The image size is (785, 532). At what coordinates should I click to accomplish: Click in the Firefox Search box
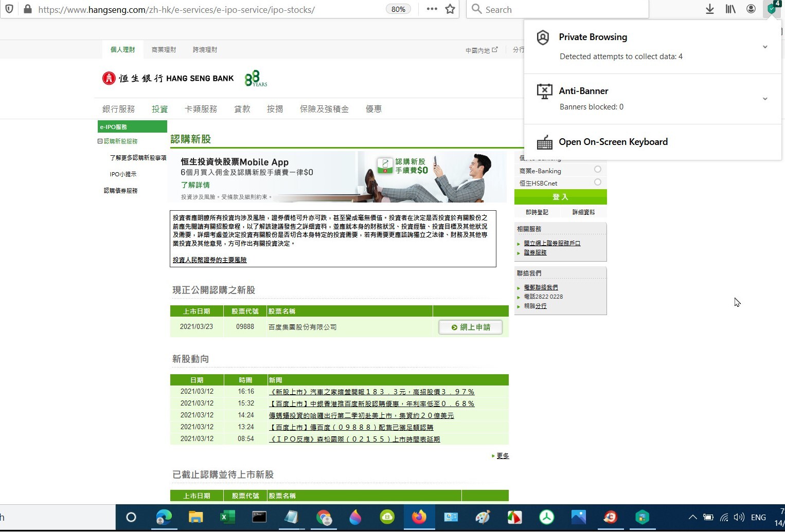[x=561, y=9]
